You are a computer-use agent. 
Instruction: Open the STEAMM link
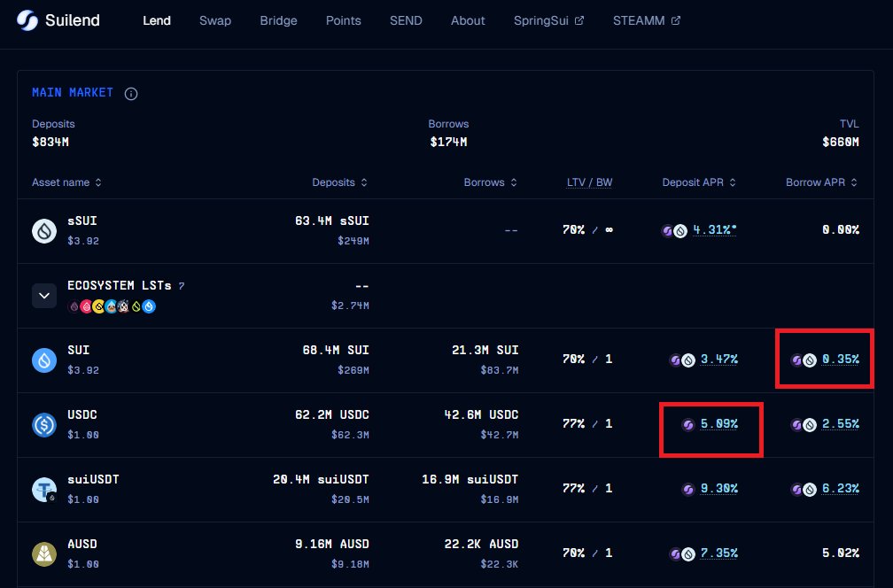tap(647, 20)
